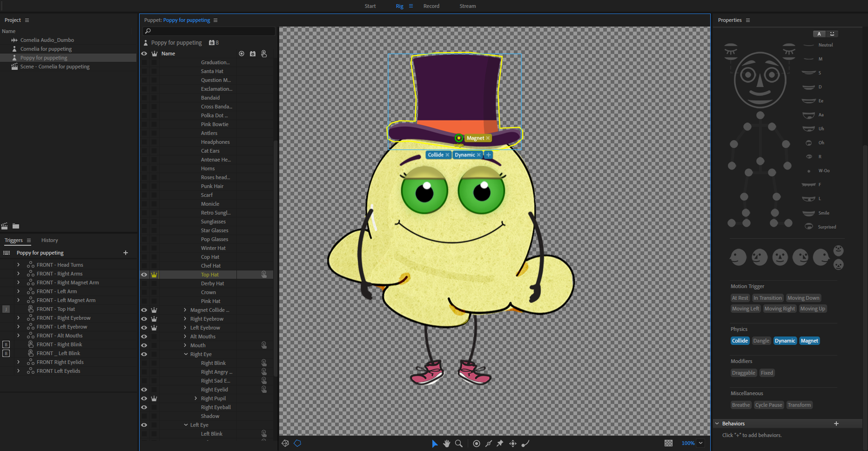Select the arrow Selection tool
This screenshot has width=868, height=451.
click(x=435, y=444)
